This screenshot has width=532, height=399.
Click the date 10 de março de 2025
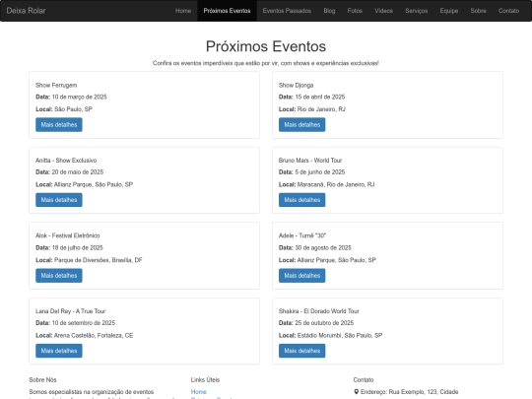tap(80, 97)
